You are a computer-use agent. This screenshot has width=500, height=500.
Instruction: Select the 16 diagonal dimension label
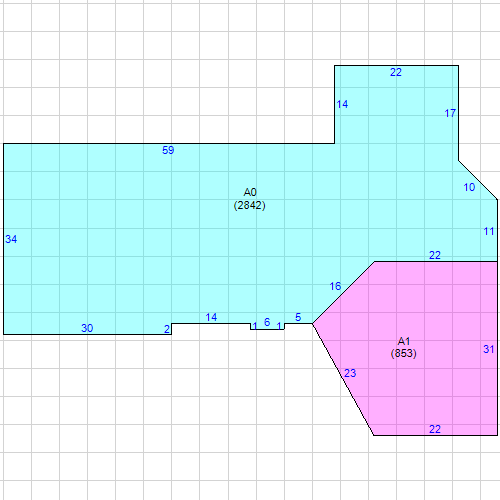(335, 286)
